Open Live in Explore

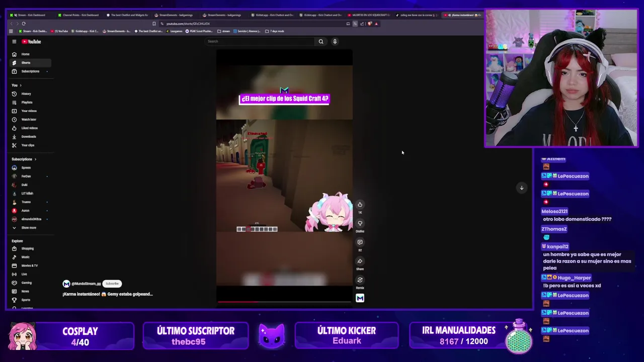click(x=30, y=274)
